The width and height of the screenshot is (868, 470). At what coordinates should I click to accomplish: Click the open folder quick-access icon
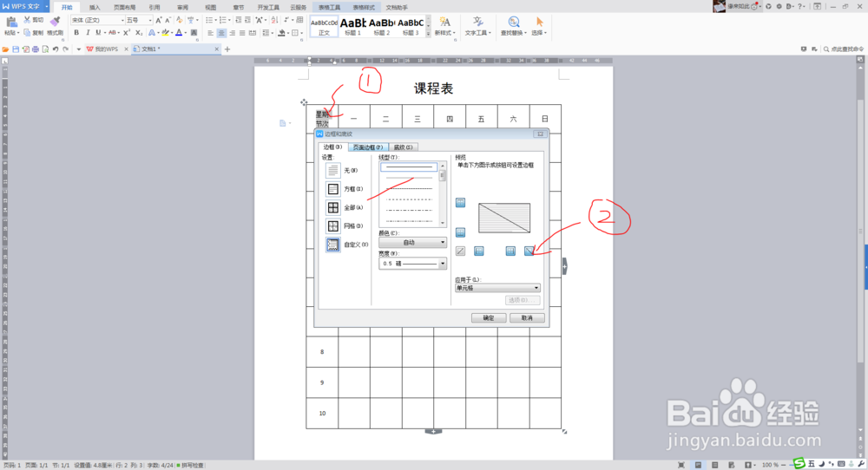[5, 49]
